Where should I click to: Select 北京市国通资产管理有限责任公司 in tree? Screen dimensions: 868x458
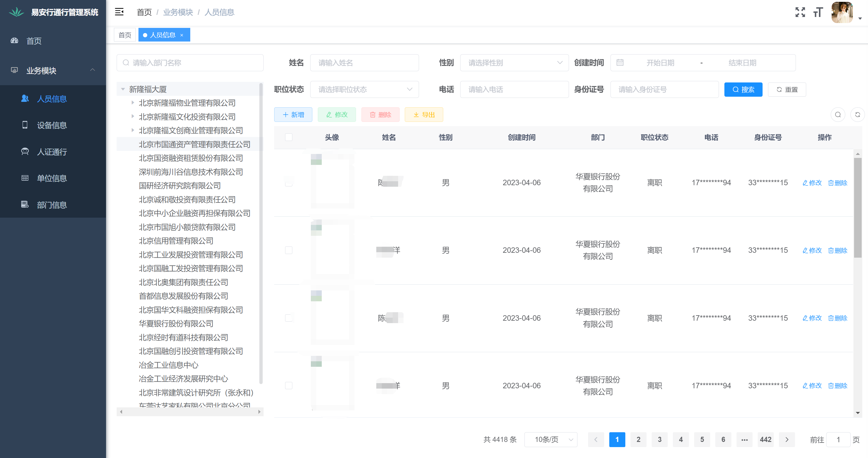click(x=195, y=144)
